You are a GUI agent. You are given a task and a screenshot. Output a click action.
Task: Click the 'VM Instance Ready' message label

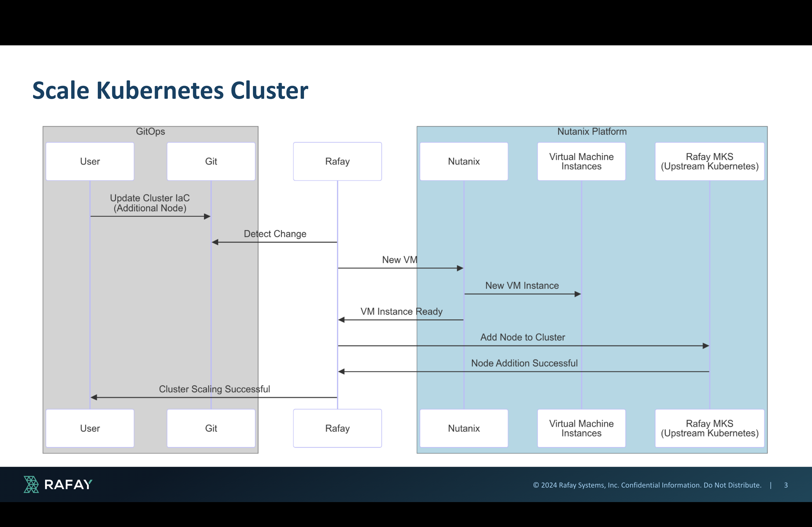tap(401, 312)
